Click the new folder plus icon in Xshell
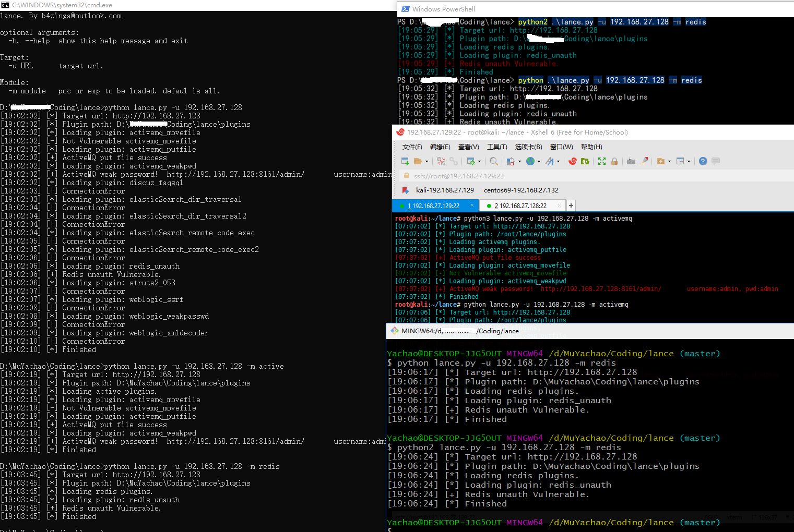Viewport: 794px width, 532px height. 661,161
